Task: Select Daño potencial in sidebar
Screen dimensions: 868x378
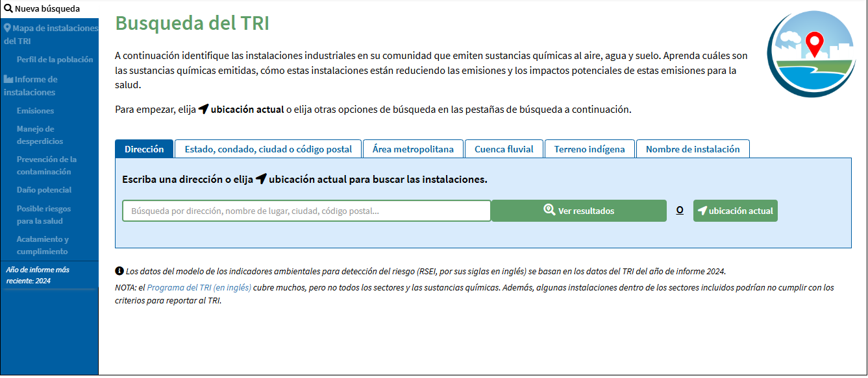Action: tap(44, 190)
